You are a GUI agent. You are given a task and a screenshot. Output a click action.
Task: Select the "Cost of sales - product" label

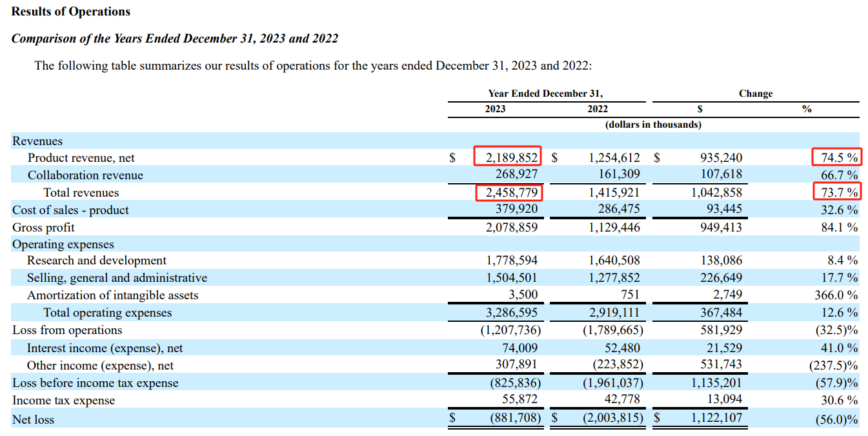pos(70,210)
